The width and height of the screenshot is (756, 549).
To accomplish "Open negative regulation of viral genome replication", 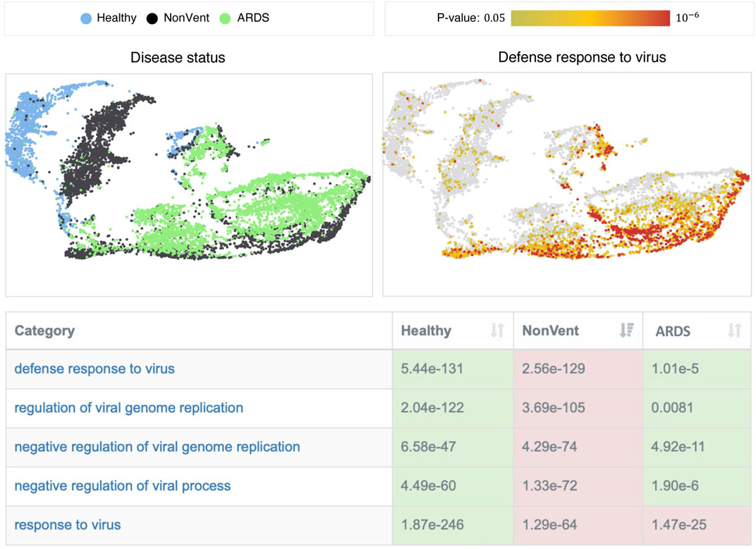I will point(157,447).
